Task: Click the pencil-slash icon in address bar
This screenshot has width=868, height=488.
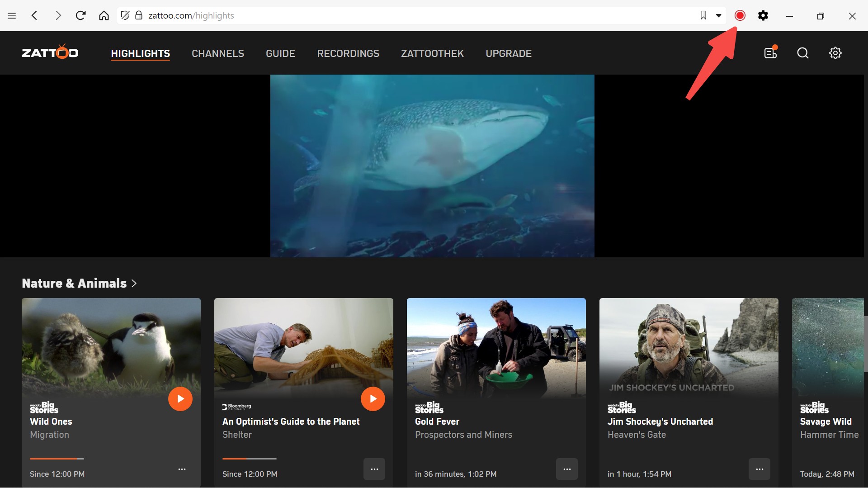Action: [125, 15]
